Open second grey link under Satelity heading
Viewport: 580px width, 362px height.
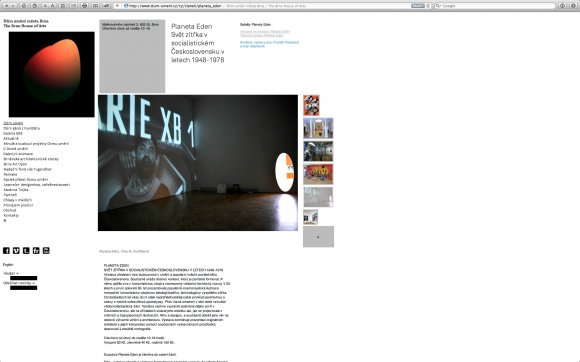(262, 36)
